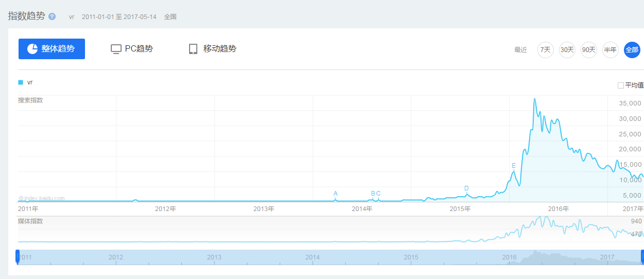The image size is (644, 279).
Task: Select the 全部 time range button
Action: (x=632, y=50)
